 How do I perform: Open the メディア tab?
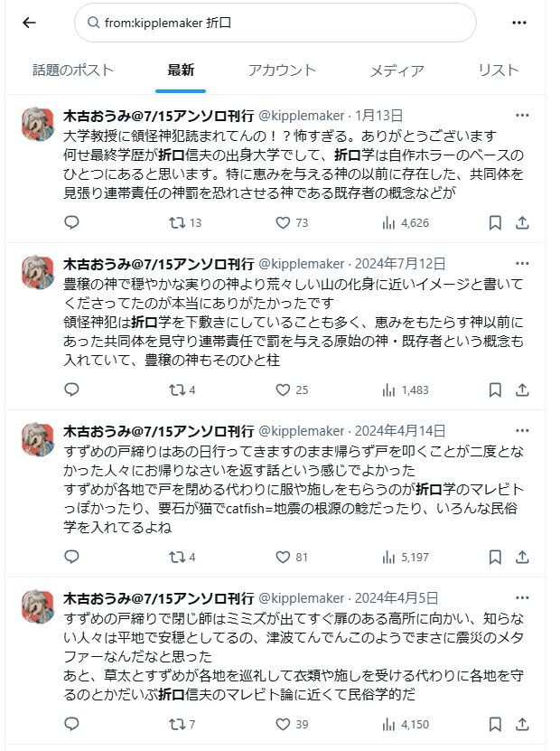(397, 70)
